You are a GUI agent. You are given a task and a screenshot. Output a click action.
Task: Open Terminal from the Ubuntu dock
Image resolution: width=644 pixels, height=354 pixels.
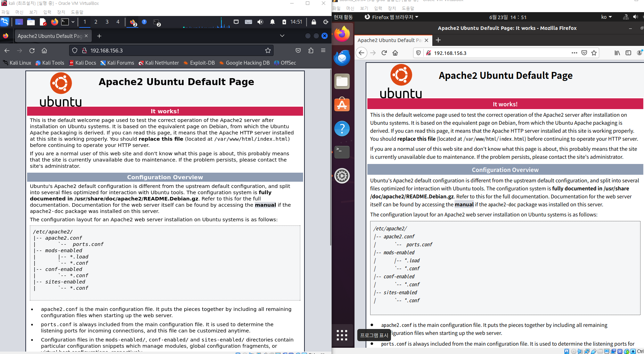pyautogui.click(x=342, y=152)
